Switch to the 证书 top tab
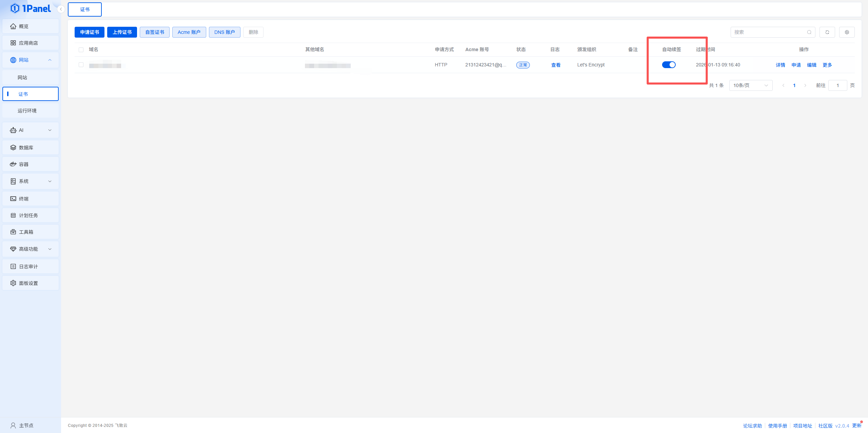This screenshot has width=868, height=433. pos(85,9)
